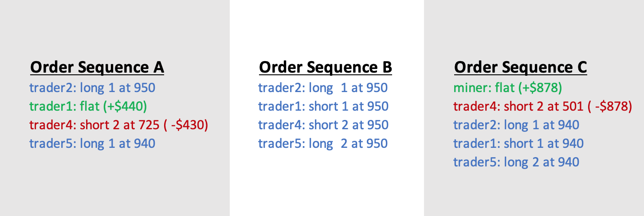This screenshot has width=644, height=216.
Task: Click the (-$878) loss value
Action: (x=609, y=107)
